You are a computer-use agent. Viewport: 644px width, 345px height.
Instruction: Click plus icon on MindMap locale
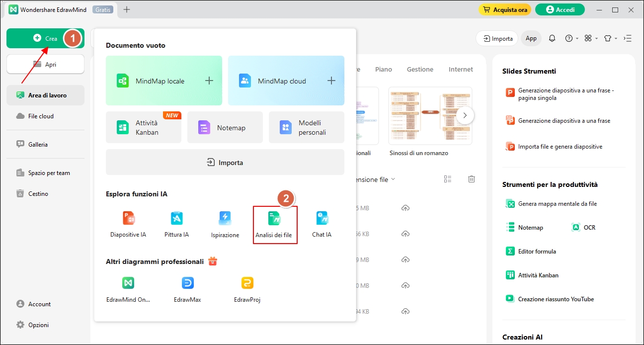(209, 81)
